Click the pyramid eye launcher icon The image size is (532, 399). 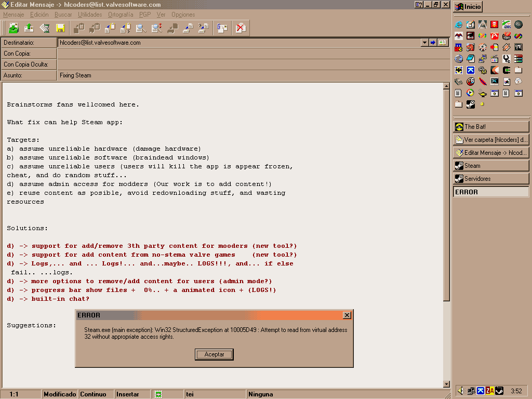pos(483,24)
